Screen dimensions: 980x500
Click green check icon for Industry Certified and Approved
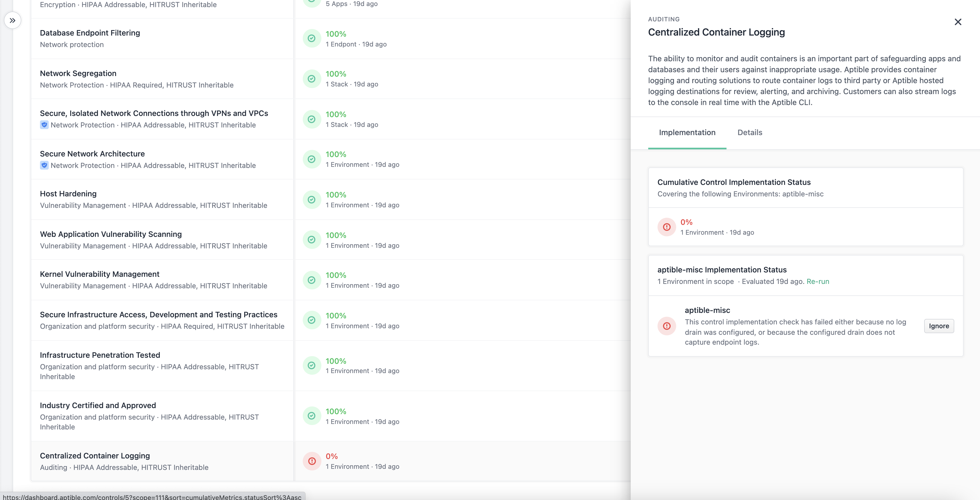(312, 416)
